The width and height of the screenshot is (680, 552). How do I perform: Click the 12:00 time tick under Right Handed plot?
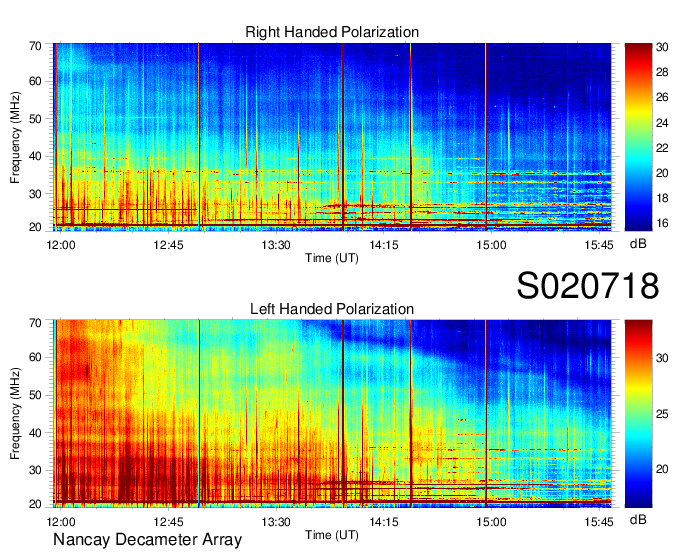pos(61,245)
